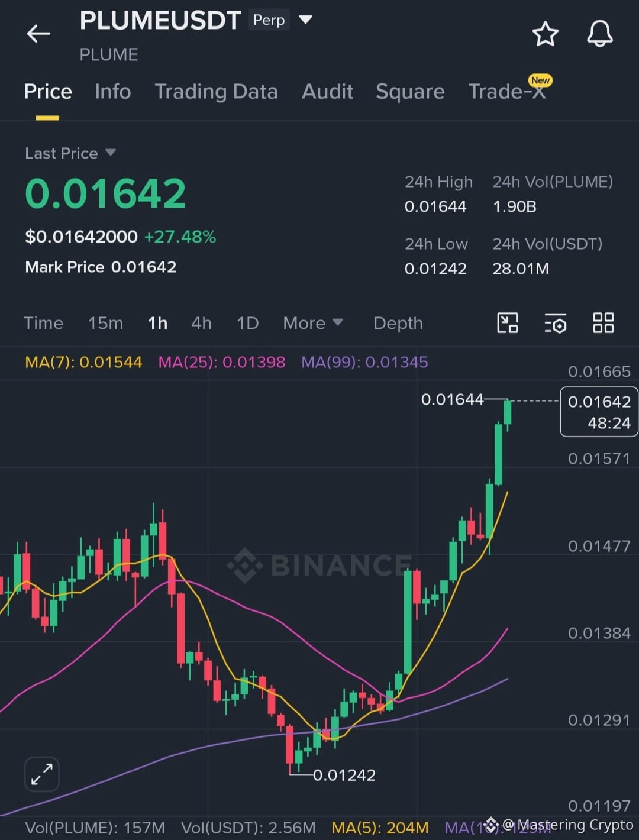Open the Audit tab

point(327,92)
